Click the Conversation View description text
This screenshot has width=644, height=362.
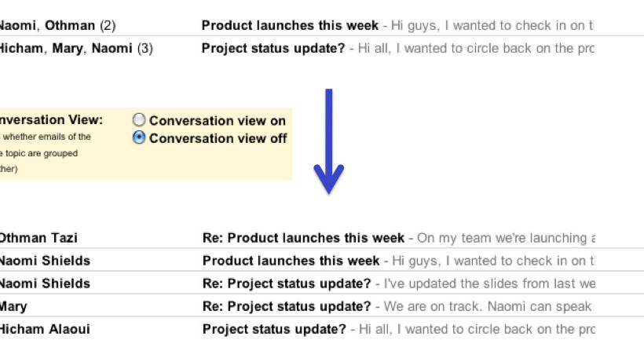point(44,153)
